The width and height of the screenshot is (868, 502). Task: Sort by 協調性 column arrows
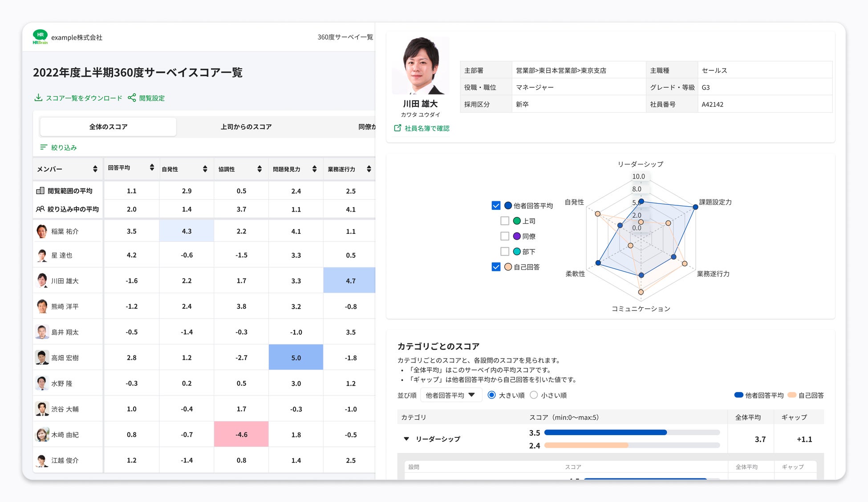pos(260,169)
